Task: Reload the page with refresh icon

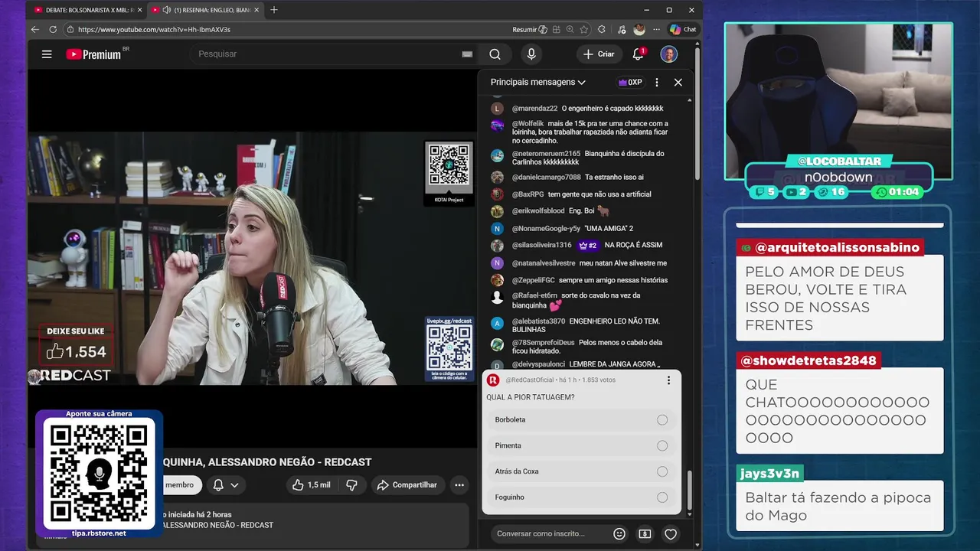Action: 53,29
